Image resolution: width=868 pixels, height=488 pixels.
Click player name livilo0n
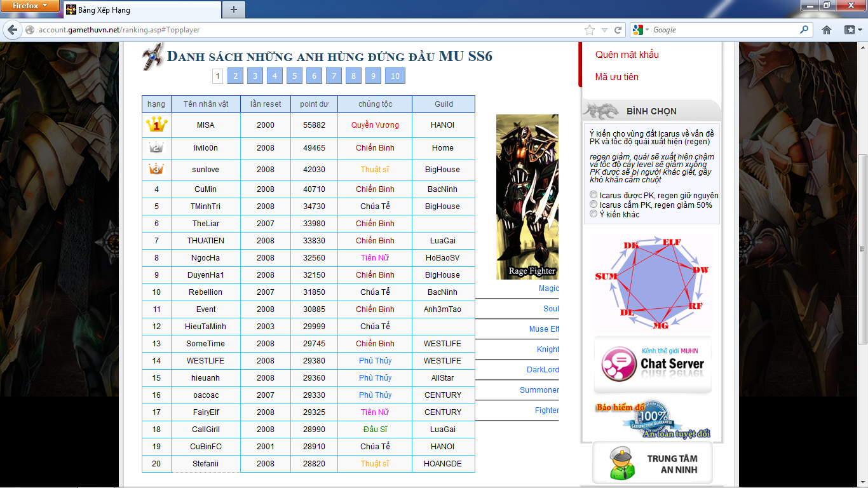206,148
